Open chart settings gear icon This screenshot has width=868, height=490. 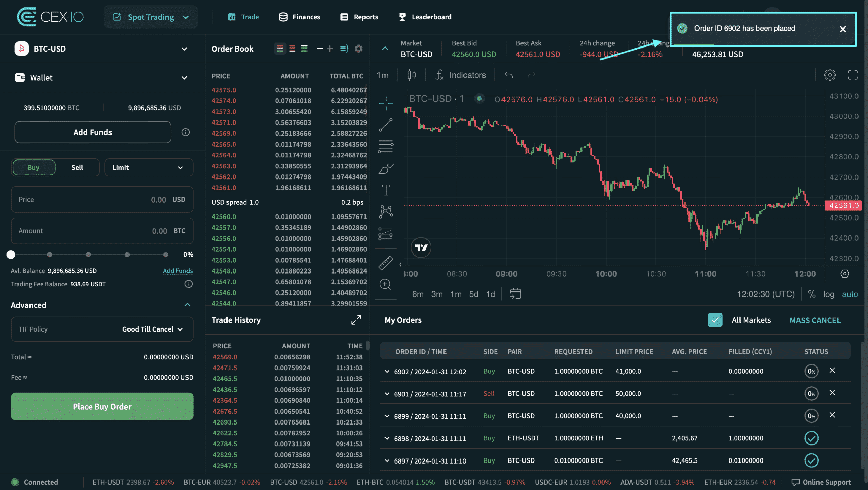(830, 75)
